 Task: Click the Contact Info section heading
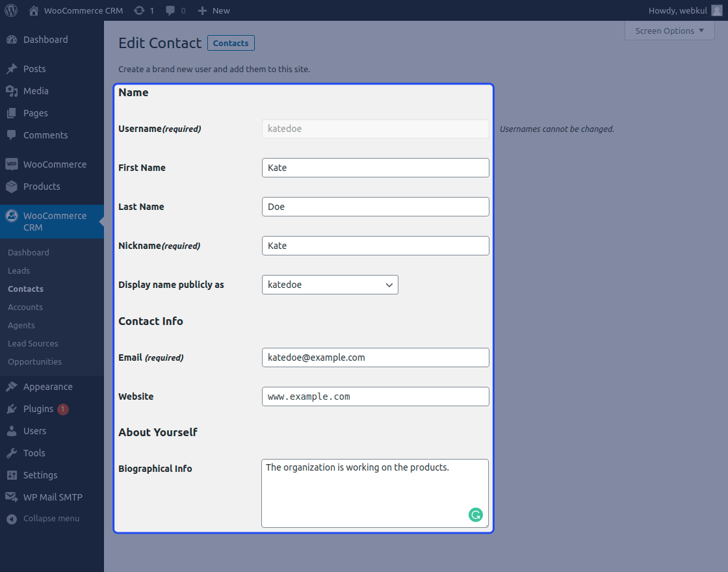(x=151, y=321)
